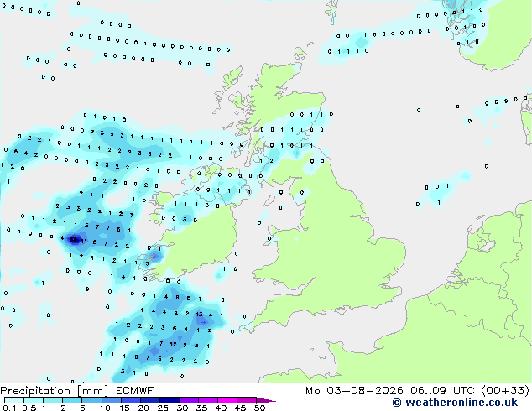Screen dimensions: 532x411
Task: Select the 40–45 mm magenta legend swatch
Action: coord(227,400)
